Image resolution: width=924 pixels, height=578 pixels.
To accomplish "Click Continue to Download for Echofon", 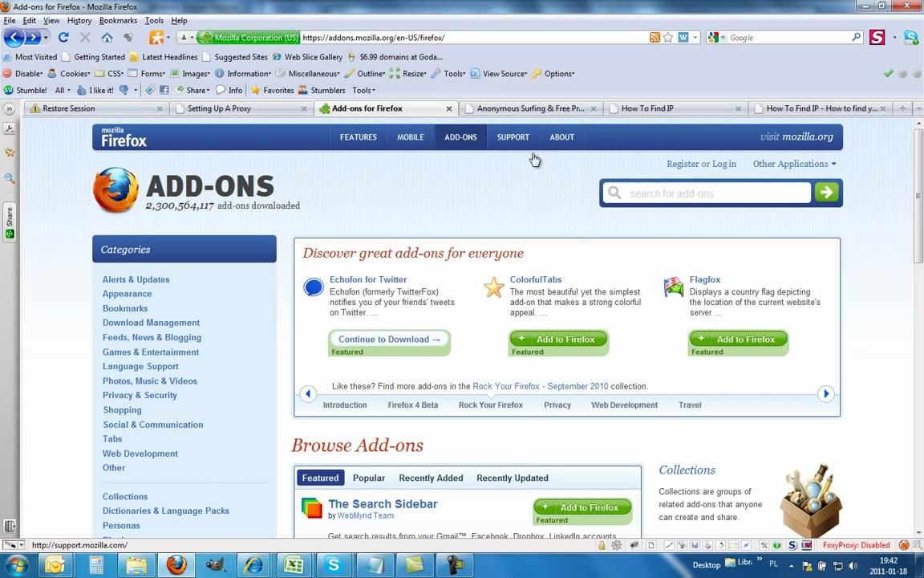I will pos(389,339).
